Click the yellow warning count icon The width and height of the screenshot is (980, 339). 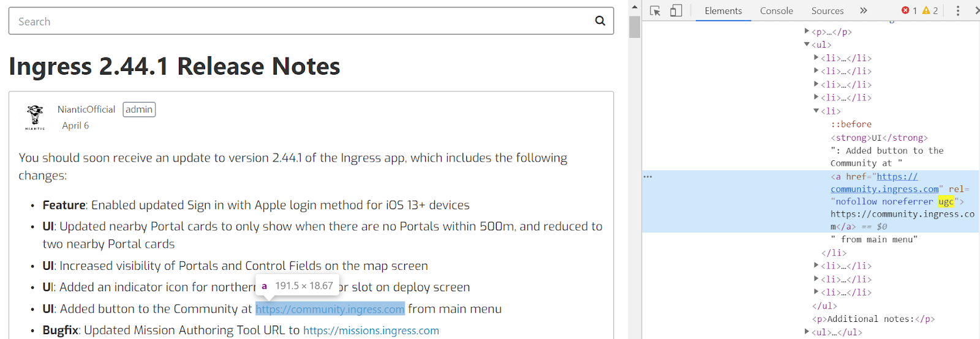926,10
